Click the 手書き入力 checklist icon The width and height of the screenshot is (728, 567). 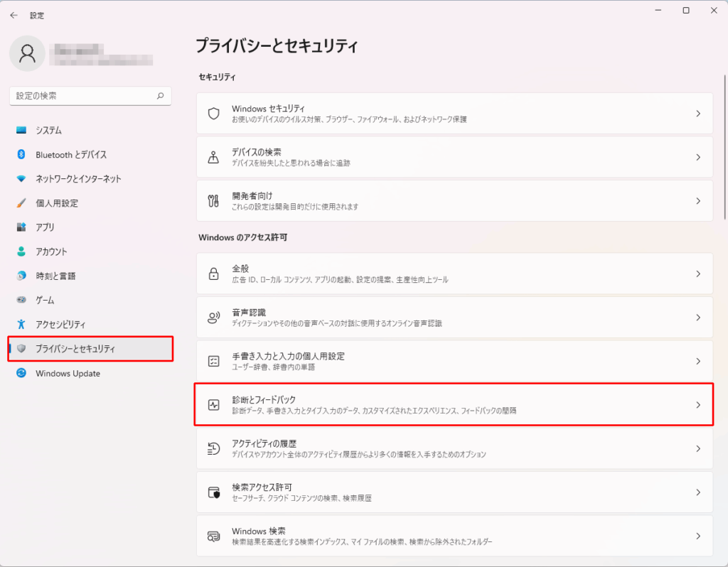pyautogui.click(x=213, y=361)
